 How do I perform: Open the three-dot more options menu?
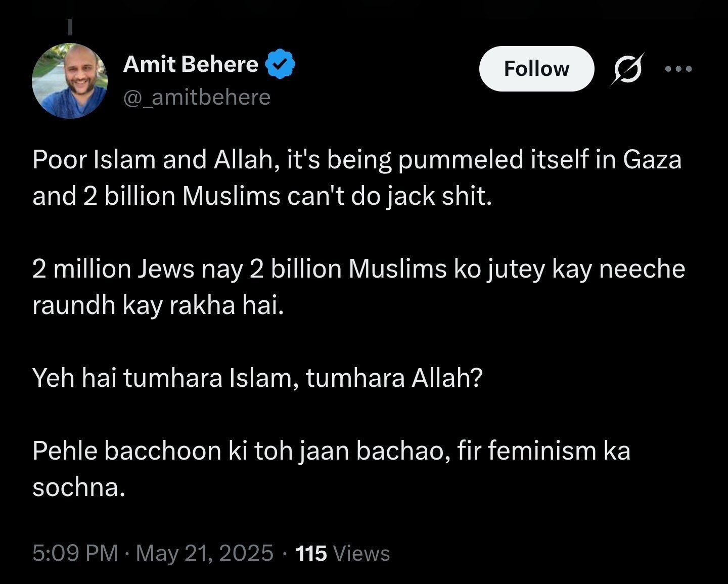tap(678, 69)
